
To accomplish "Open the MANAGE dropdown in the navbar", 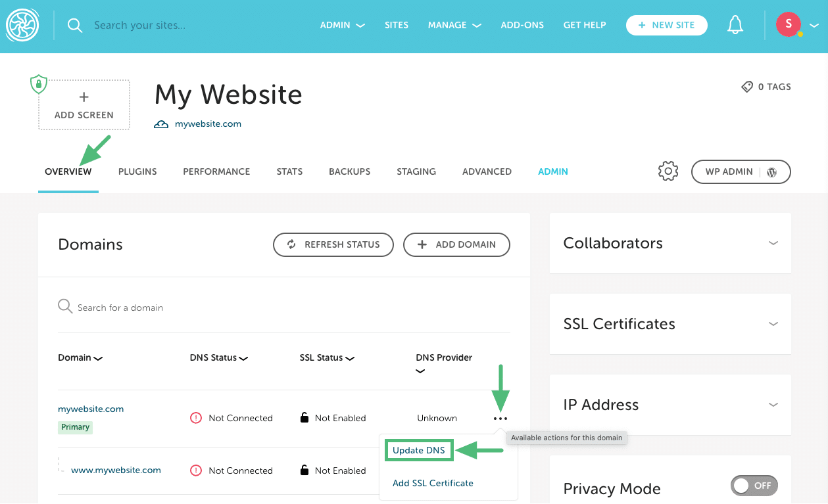I will click(454, 25).
